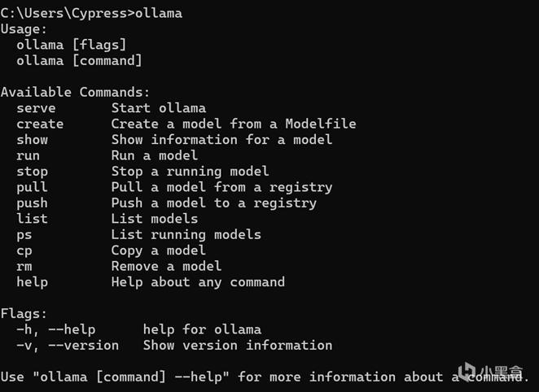Select the "pull" command name
Image resolution: width=539 pixels, height=392 pixels.
(32, 187)
